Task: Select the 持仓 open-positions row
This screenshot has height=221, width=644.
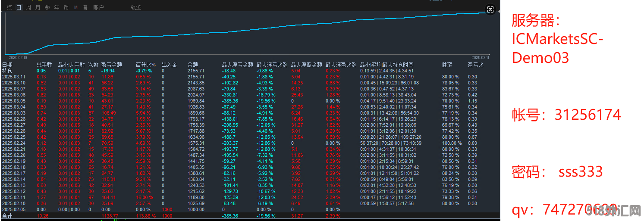Action: pyautogui.click(x=7, y=71)
